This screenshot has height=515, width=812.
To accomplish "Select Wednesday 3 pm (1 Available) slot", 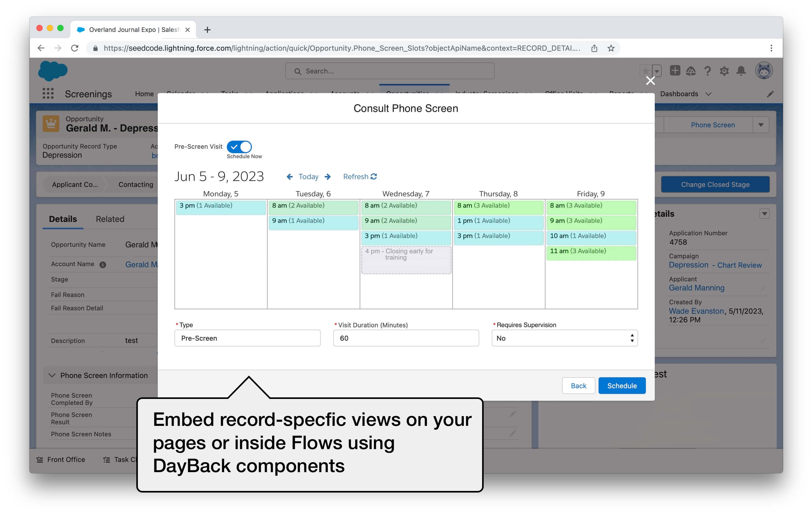I will tap(406, 238).
